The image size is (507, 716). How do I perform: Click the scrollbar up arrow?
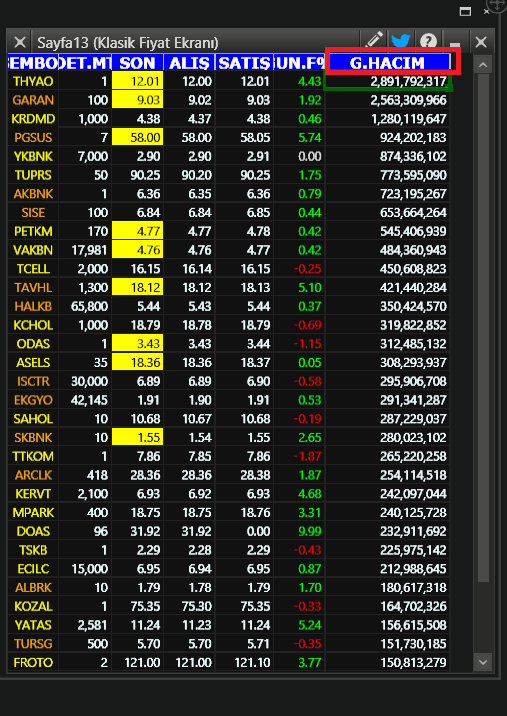click(483, 65)
